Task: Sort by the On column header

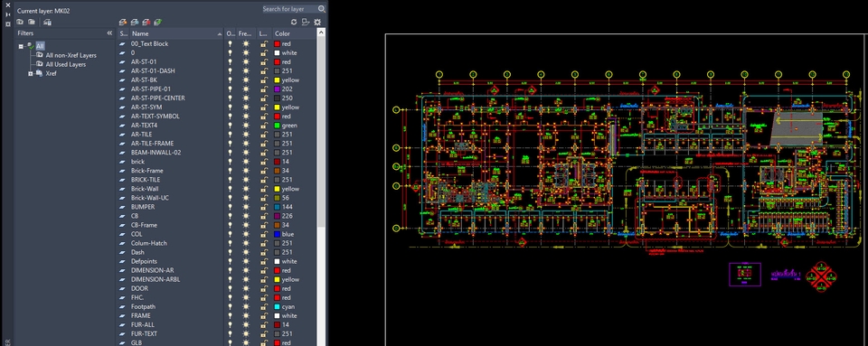Action: coord(231,33)
